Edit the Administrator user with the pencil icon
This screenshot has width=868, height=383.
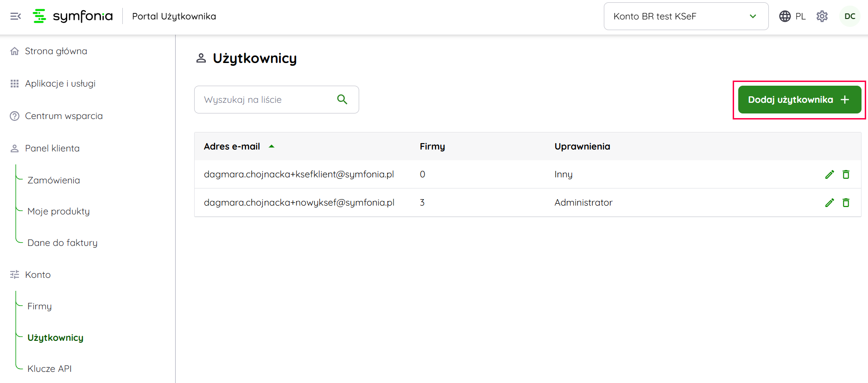(829, 203)
